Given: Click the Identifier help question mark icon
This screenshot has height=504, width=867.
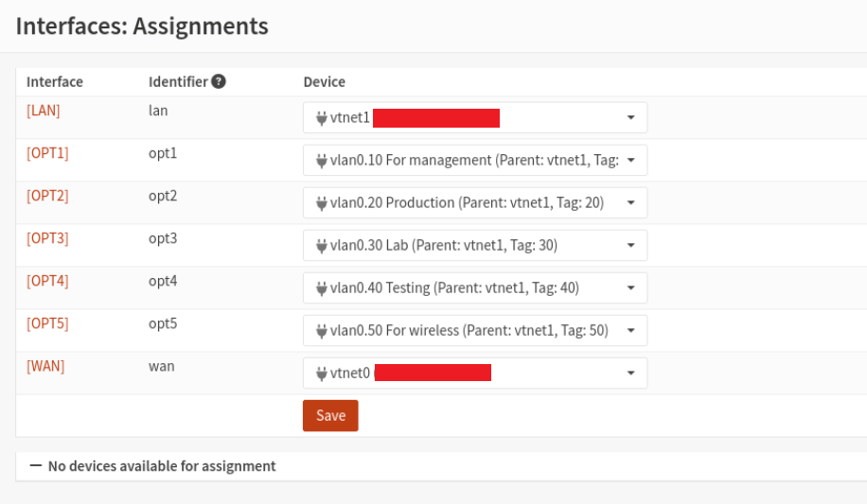Looking at the screenshot, I should pos(219,81).
